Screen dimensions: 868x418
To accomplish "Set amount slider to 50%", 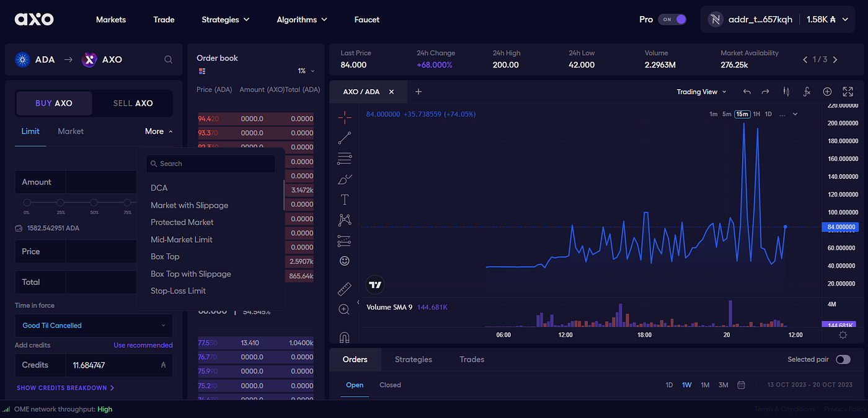I will (94, 202).
